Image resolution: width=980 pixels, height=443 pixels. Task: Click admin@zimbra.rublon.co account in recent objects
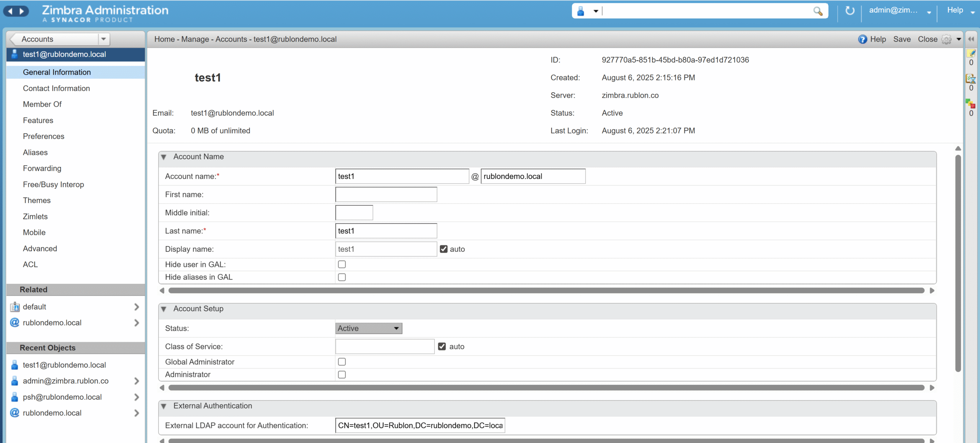click(x=65, y=381)
